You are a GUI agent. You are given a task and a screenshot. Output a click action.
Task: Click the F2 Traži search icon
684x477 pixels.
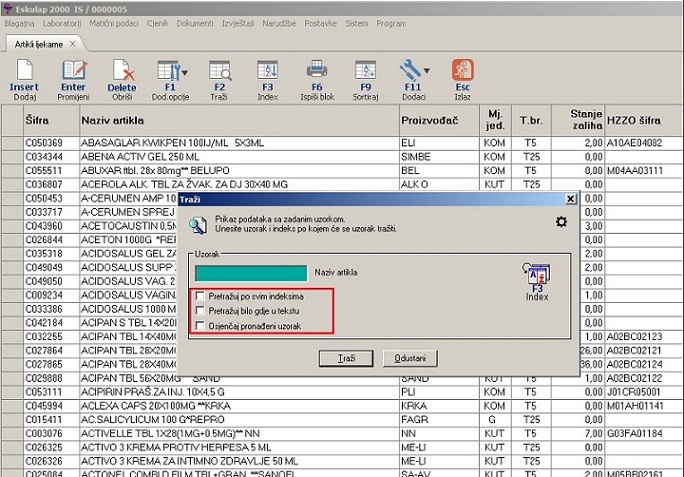[219, 71]
